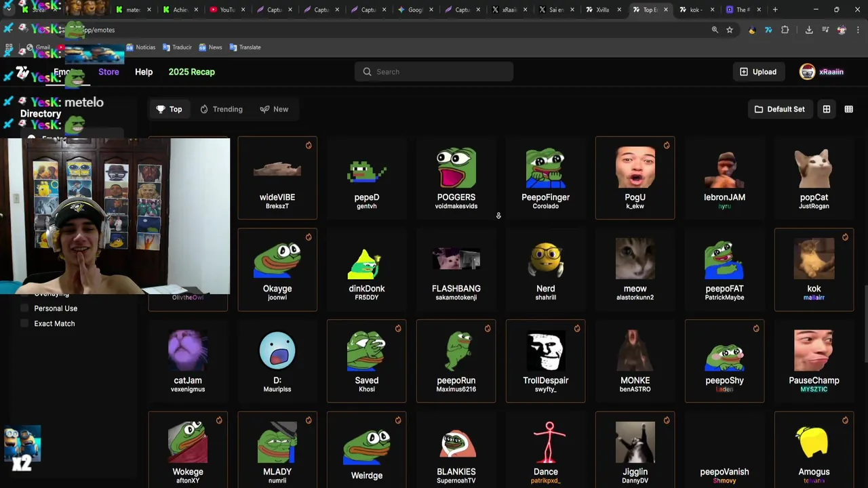Screen dimensions: 868x488
Task: Open the MLADY emote
Action: click(277, 450)
